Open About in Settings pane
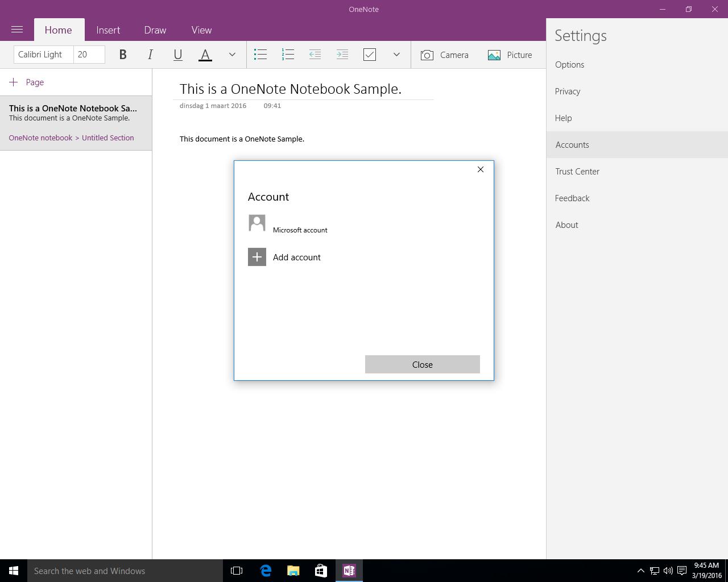The width and height of the screenshot is (728, 582). click(x=637, y=225)
